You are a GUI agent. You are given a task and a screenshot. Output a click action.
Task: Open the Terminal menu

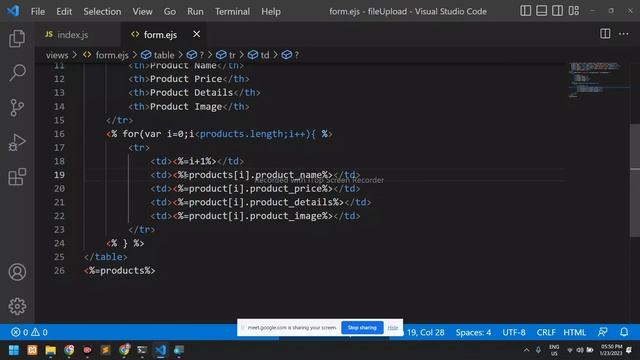tap(232, 11)
